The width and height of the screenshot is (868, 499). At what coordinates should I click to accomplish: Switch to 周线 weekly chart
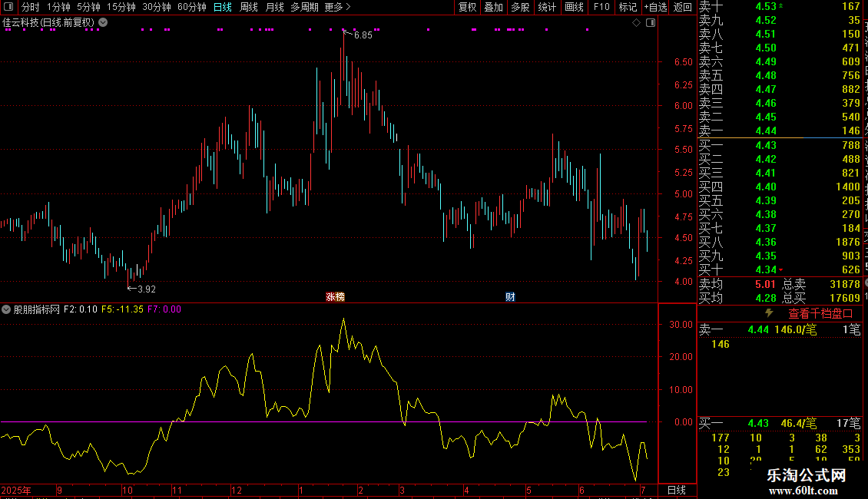click(249, 7)
